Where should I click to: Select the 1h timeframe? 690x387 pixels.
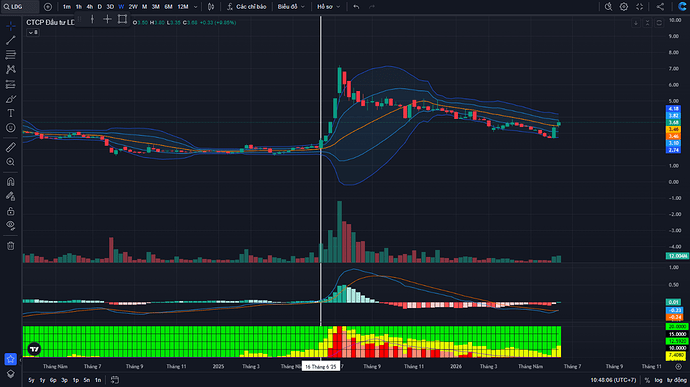point(79,7)
